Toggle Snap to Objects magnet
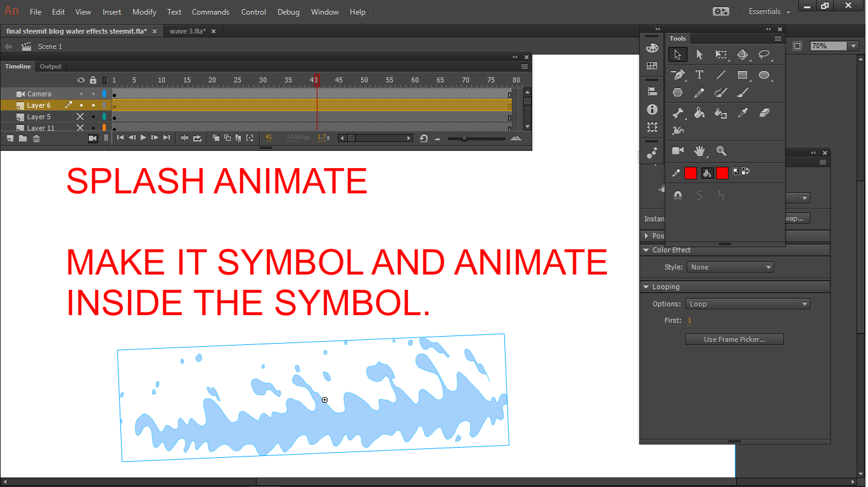This screenshot has width=868, height=487. coord(678,196)
